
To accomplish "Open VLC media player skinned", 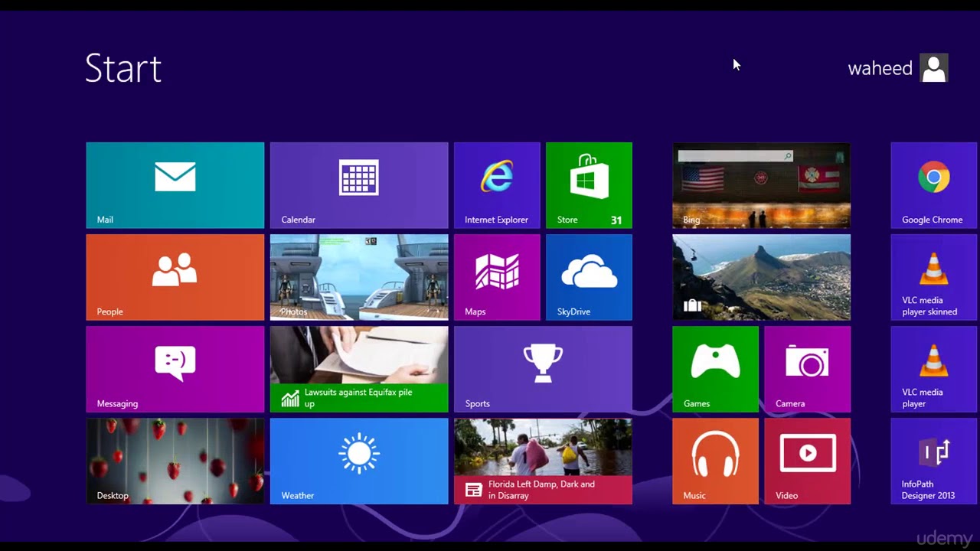I will coord(934,277).
